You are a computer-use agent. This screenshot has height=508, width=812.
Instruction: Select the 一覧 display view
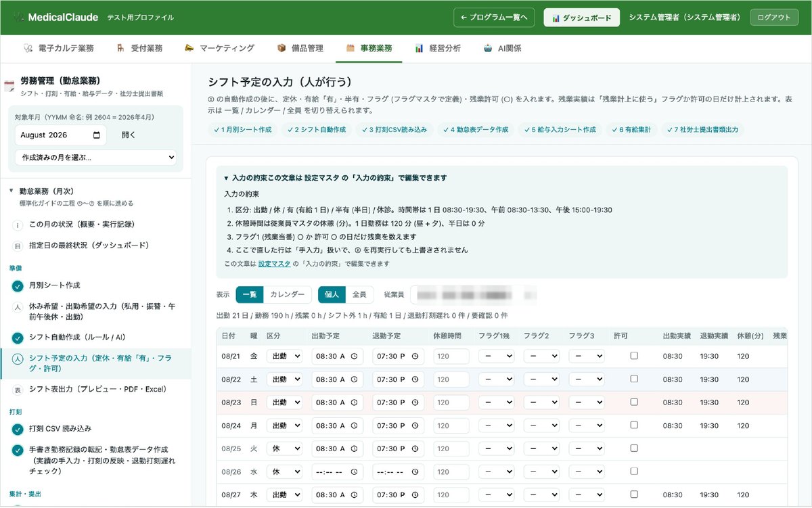[x=249, y=295]
